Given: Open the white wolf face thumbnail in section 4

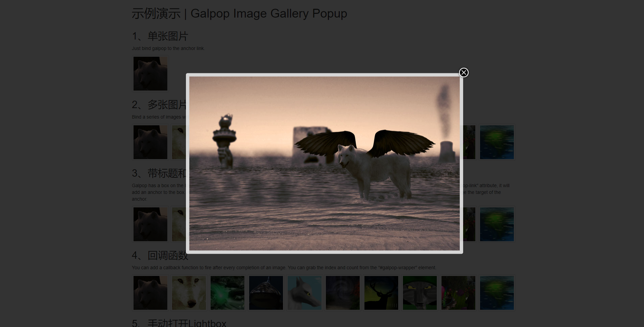Looking at the screenshot, I should pos(189,293).
